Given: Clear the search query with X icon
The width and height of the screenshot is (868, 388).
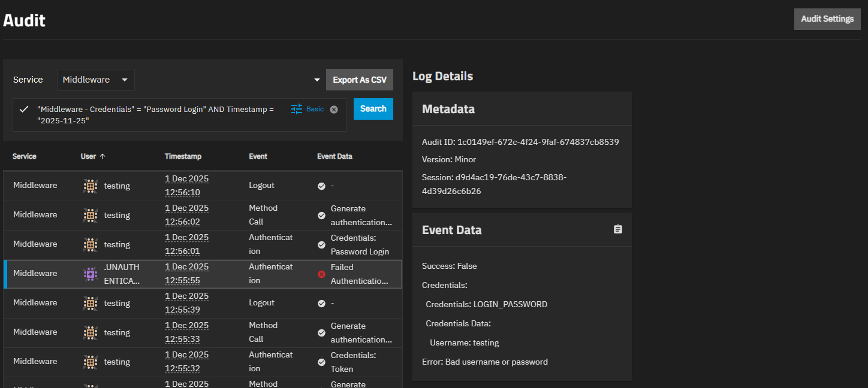Looking at the screenshot, I should tap(334, 110).
